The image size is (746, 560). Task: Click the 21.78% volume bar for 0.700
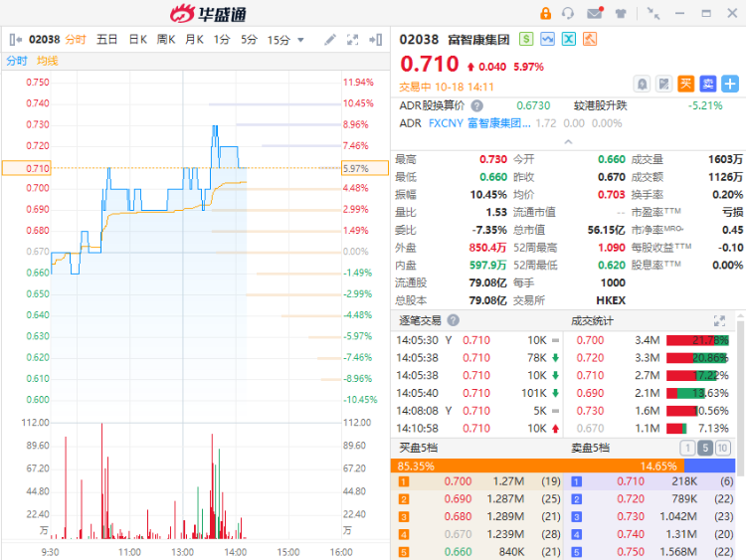[697, 340]
